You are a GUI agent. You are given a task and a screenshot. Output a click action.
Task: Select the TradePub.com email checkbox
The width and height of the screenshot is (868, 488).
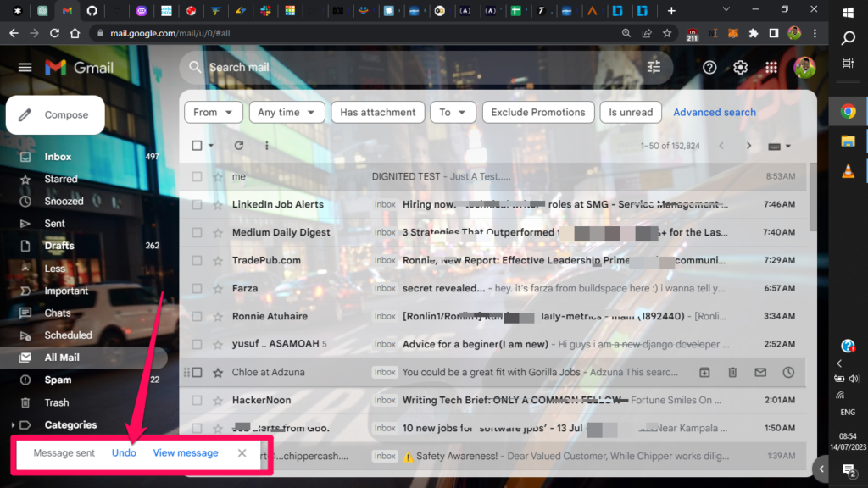197,261
